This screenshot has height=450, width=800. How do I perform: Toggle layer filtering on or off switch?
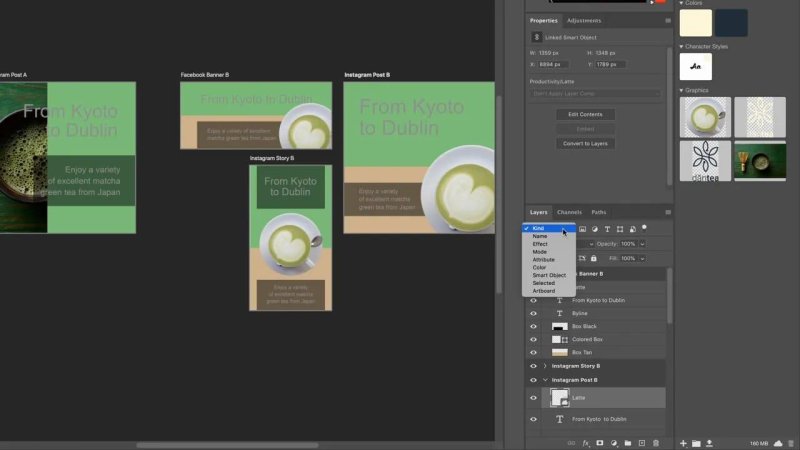(x=644, y=228)
